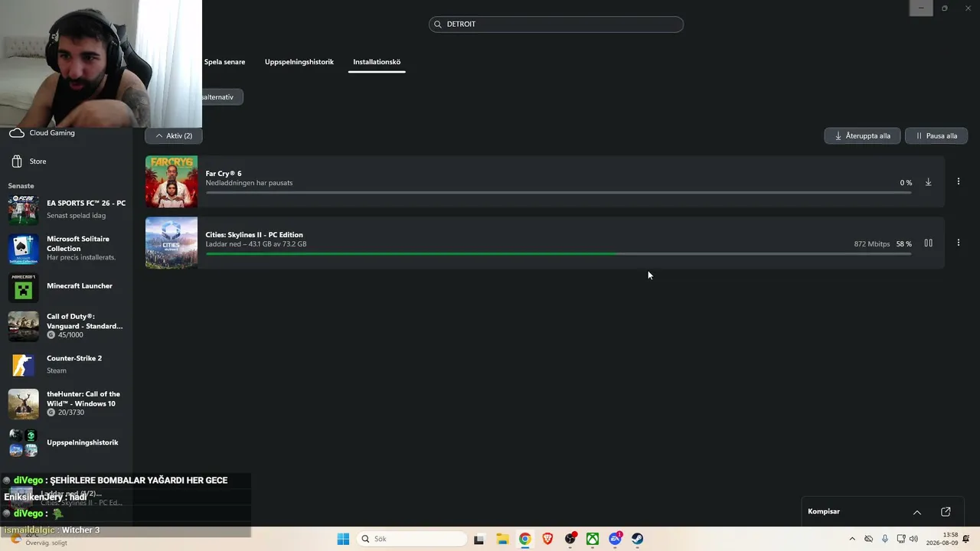Viewport: 980px width, 551px height.
Task: Open File Explorer from the taskbar
Action: [502, 539]
